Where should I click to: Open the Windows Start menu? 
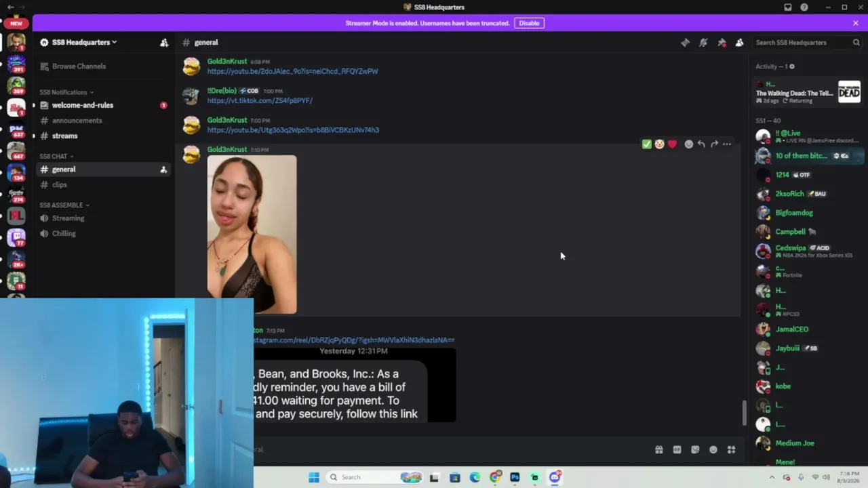314,477
